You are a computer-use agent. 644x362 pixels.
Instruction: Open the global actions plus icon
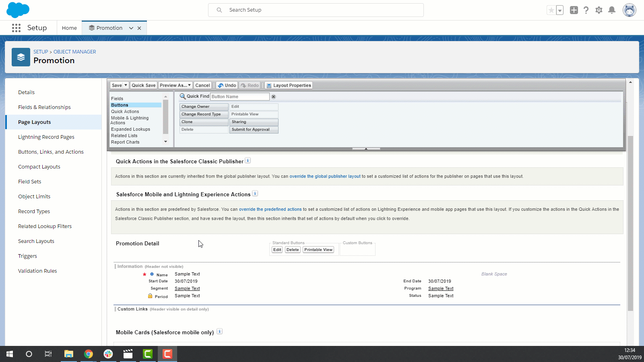pos(574,10)
